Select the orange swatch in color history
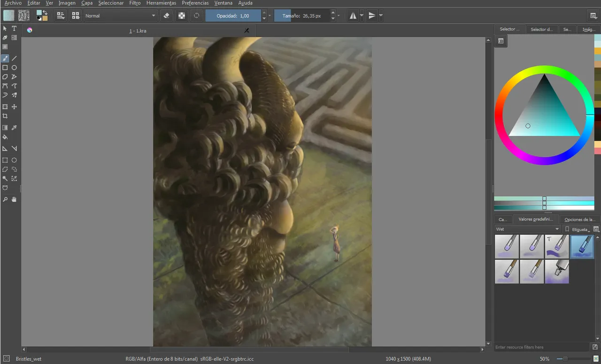This screenshot has width=601, height=364. [598, 51]
